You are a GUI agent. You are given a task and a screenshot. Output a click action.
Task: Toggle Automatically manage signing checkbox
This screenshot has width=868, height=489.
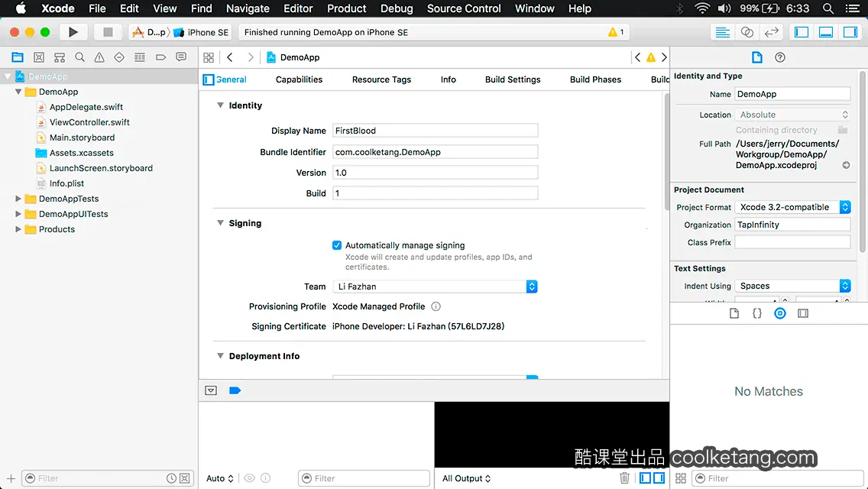(336, 244)
